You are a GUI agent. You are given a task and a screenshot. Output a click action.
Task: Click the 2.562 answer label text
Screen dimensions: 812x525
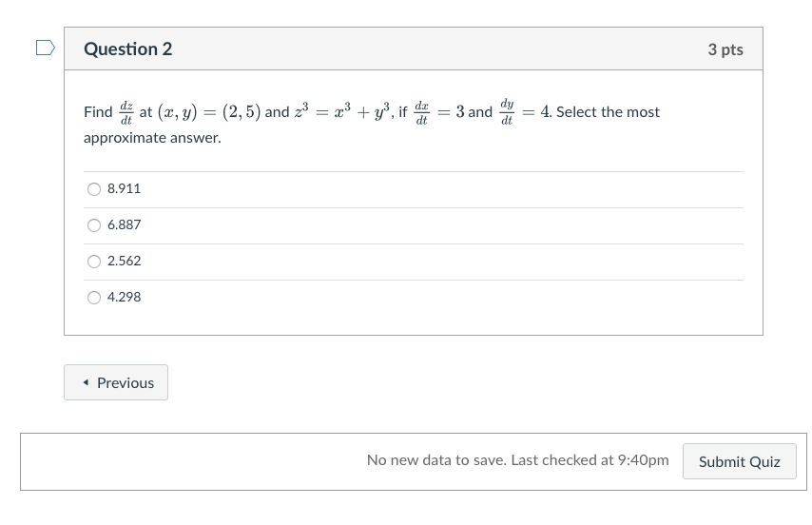click(124, 261)
